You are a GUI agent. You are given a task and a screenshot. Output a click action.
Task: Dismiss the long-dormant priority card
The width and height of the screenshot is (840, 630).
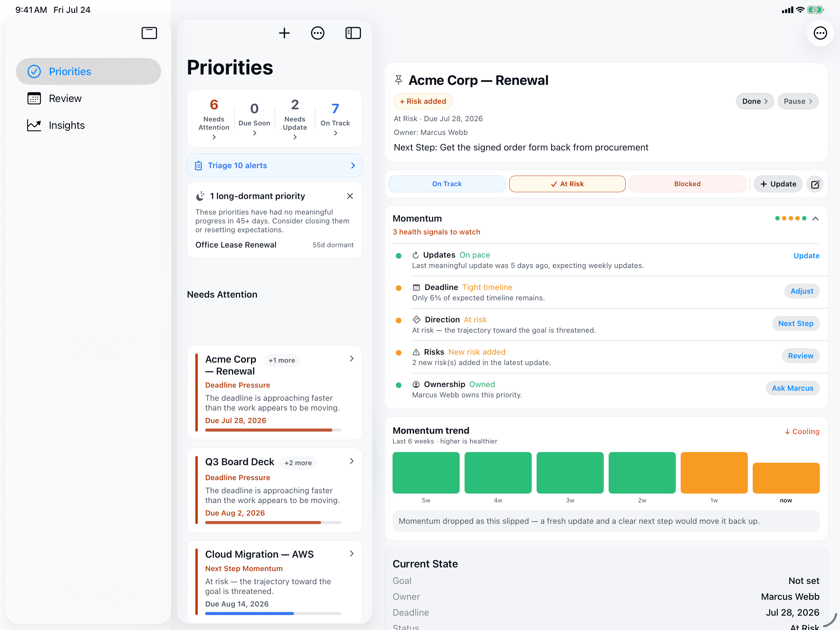tap(350, 196)
